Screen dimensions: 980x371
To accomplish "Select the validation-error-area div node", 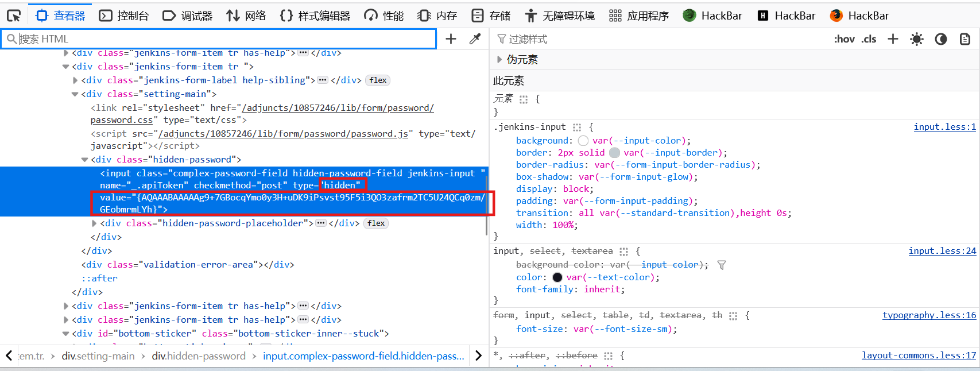I will pyautogui.click(x=188, y=265).
